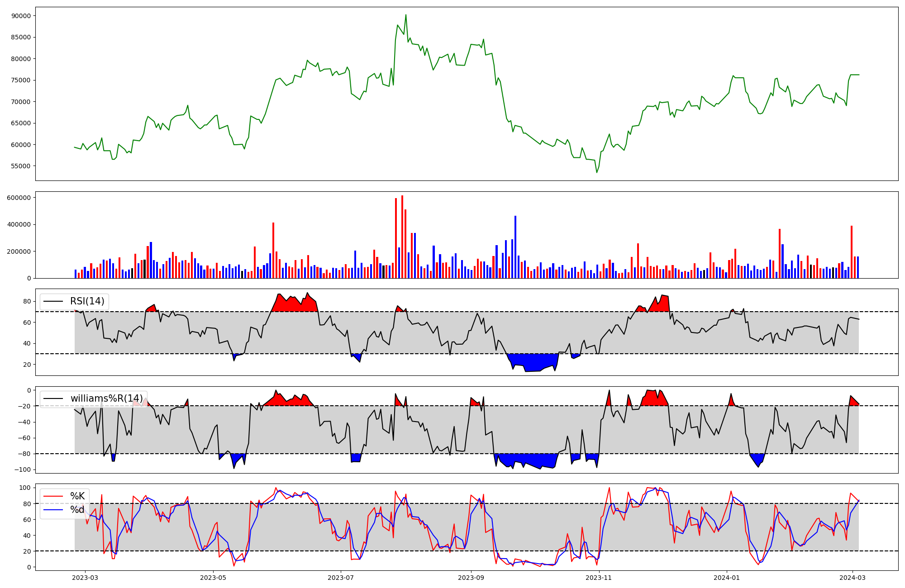
Task: Click the 2023-09 x-axis date label
Action: click(x=471, y=578)
